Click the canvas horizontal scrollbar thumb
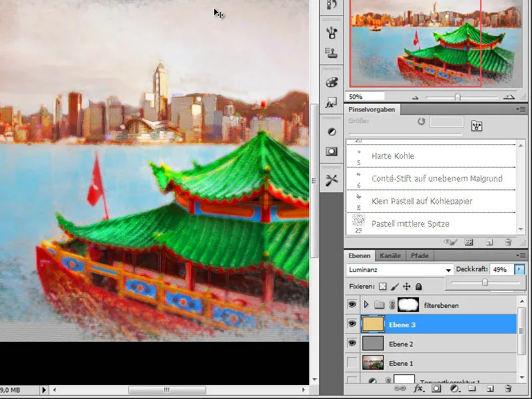The width and height of the screenshot is (532, 399). click(x=167, y=390)
